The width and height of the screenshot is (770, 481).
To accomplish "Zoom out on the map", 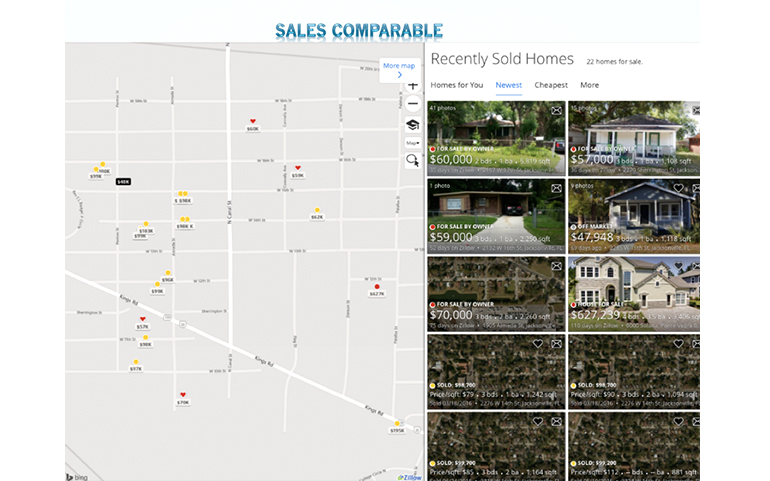I will click(413, 104).
